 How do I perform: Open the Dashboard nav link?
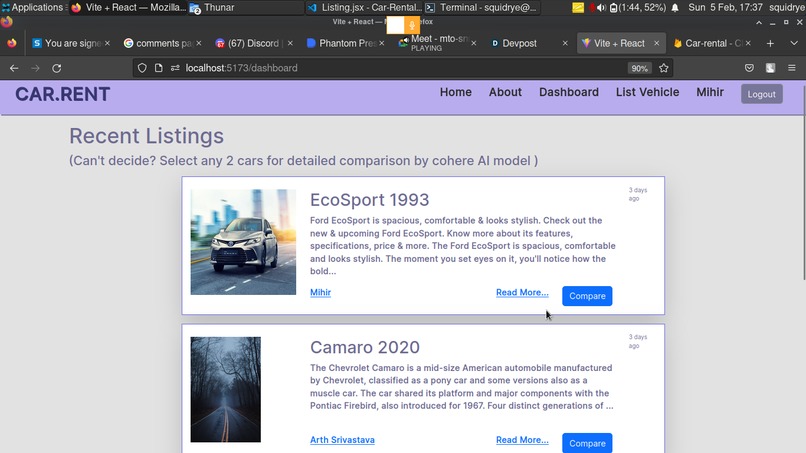click(569, 92)
